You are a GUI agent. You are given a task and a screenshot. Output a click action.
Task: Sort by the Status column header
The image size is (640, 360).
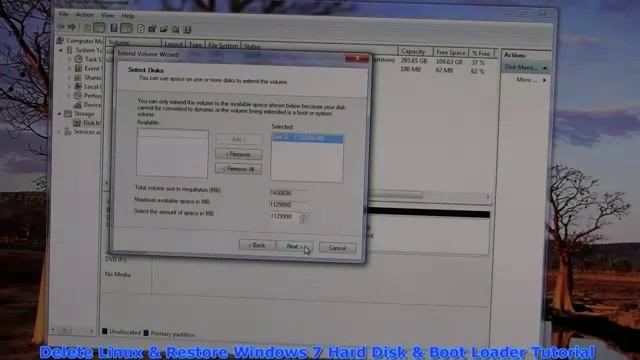pyautogui.click(x=252, y=46)
